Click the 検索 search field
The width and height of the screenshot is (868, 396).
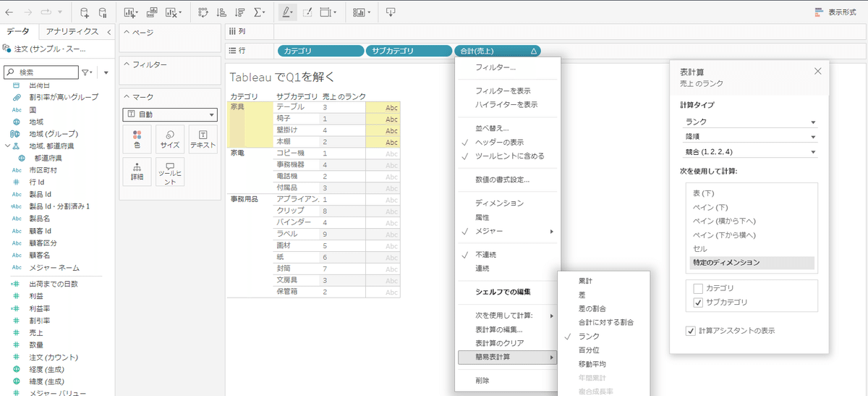(41, 72)
